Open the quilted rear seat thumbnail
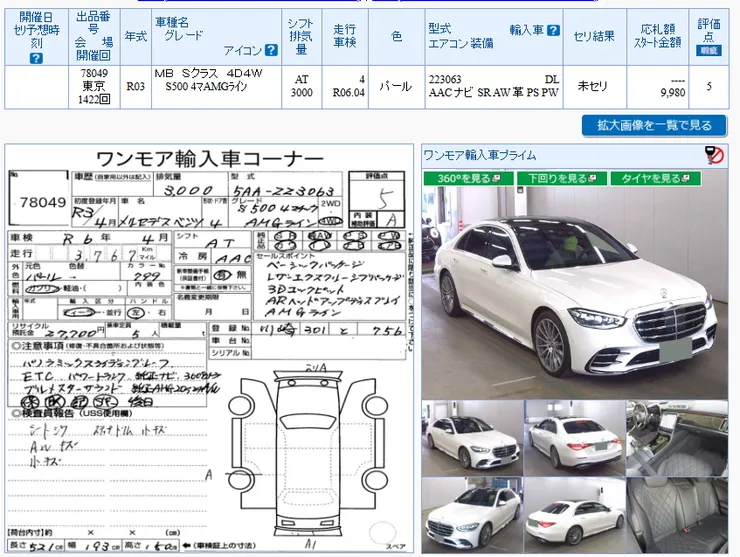Image resolution: width=740 pixels, height=557 pixels. pos(677,515)
